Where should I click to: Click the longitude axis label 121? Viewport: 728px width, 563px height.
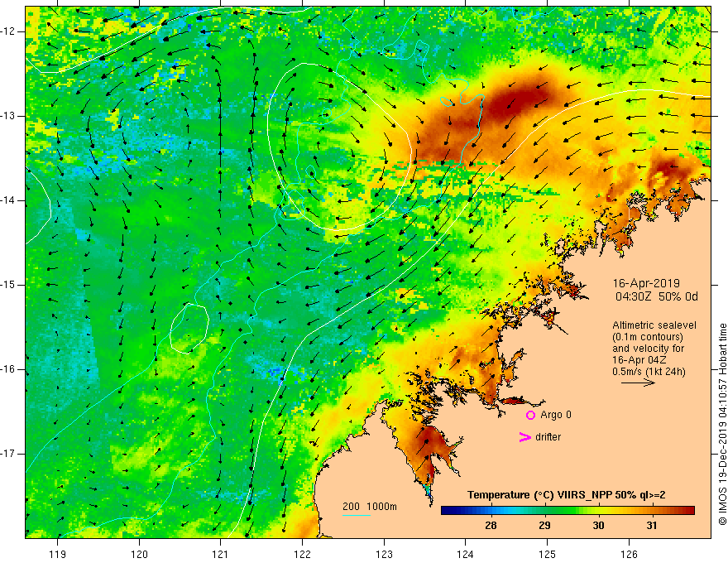coord(221,554)
